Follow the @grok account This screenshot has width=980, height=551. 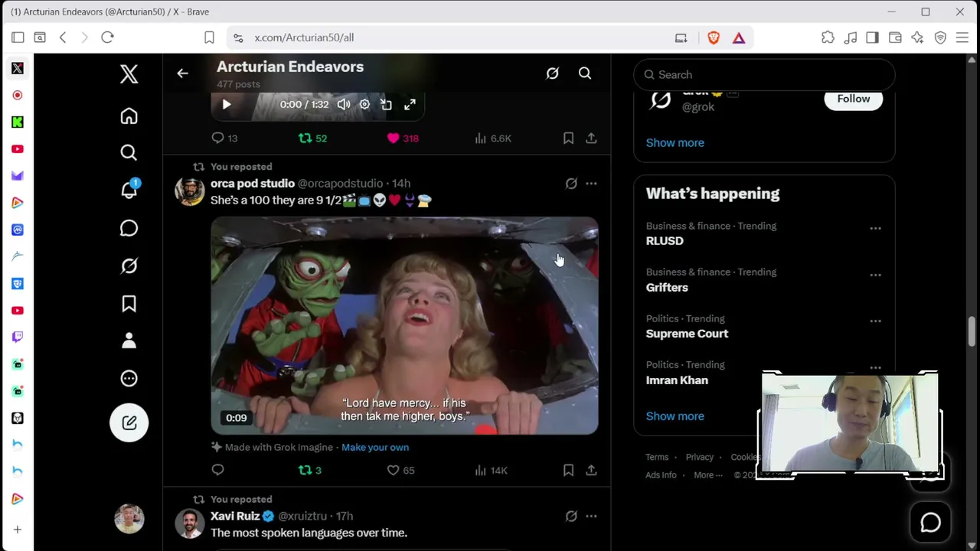pos(853,99)
